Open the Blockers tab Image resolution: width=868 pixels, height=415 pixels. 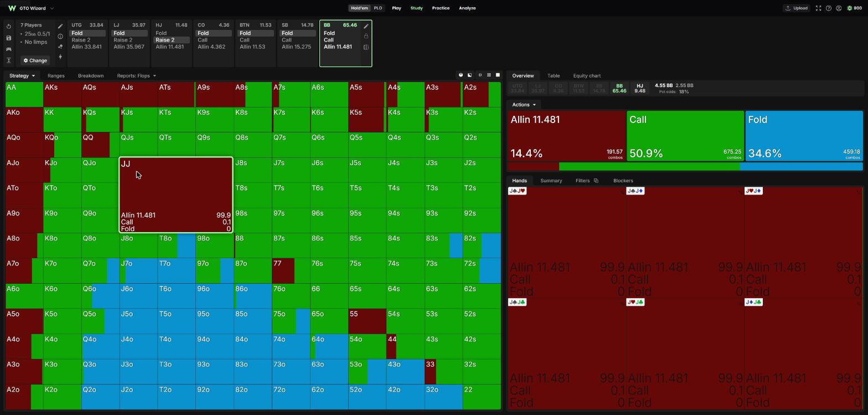click(x=623, y=181)
